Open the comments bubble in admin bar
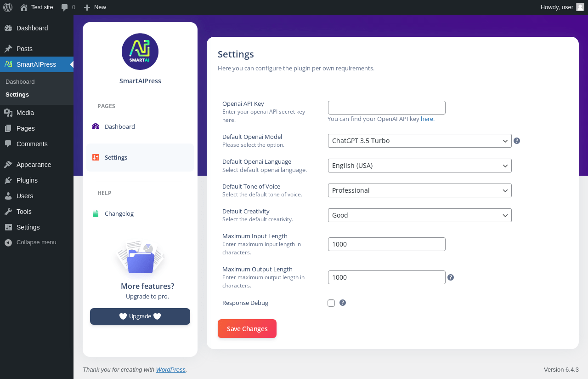 65,7
